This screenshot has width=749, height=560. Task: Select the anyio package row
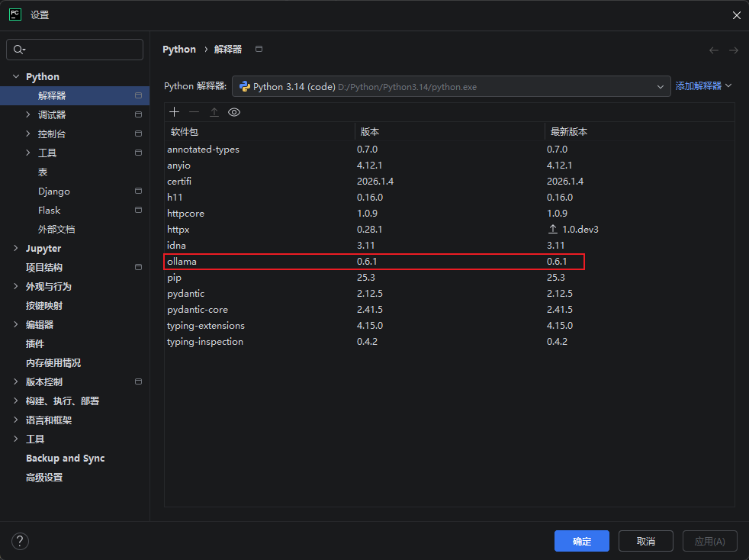coord(449,166)
